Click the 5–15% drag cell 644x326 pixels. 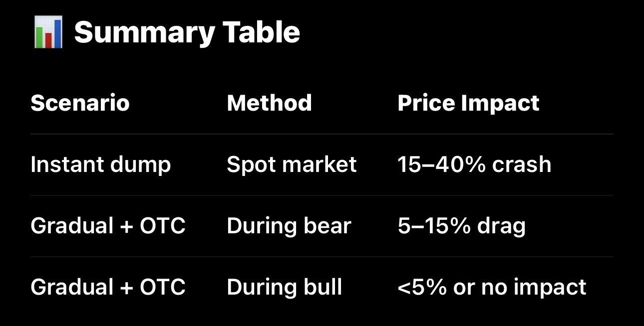coord(461,226)
